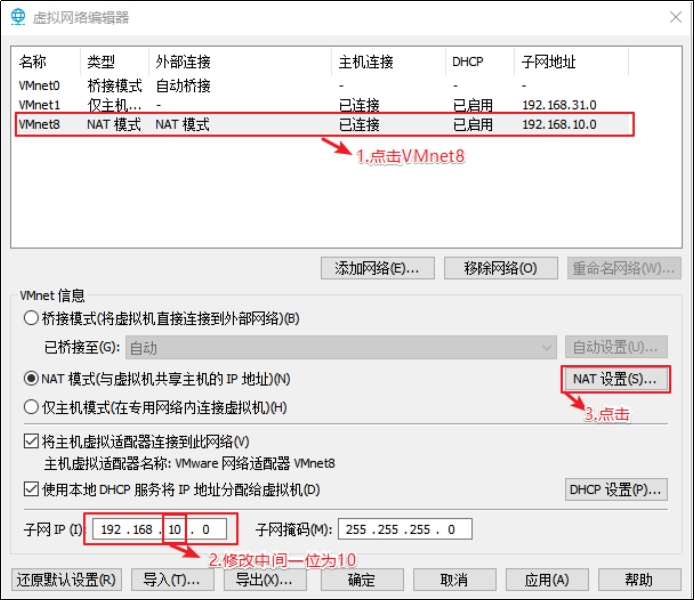Image resolution: width=695 pixels, height=601 pixels.
Task: Open the 已桥接至 dropdown
Action: (x=341, y=347)
